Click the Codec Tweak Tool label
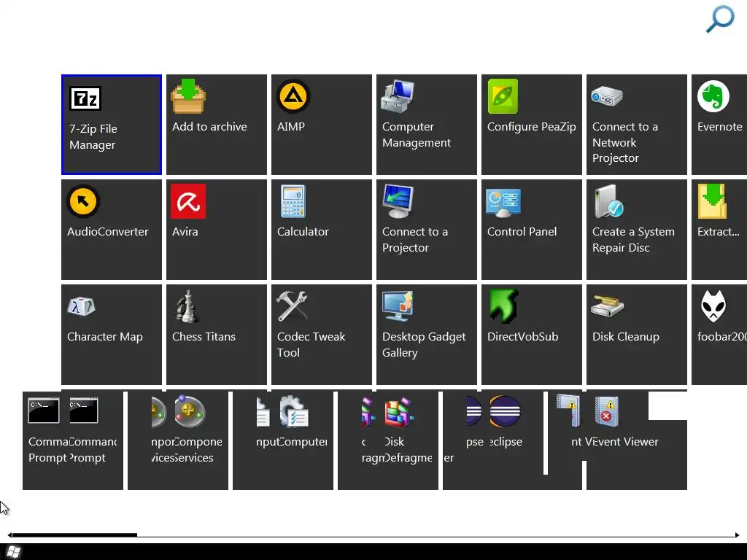 click(x=311, y=344)
